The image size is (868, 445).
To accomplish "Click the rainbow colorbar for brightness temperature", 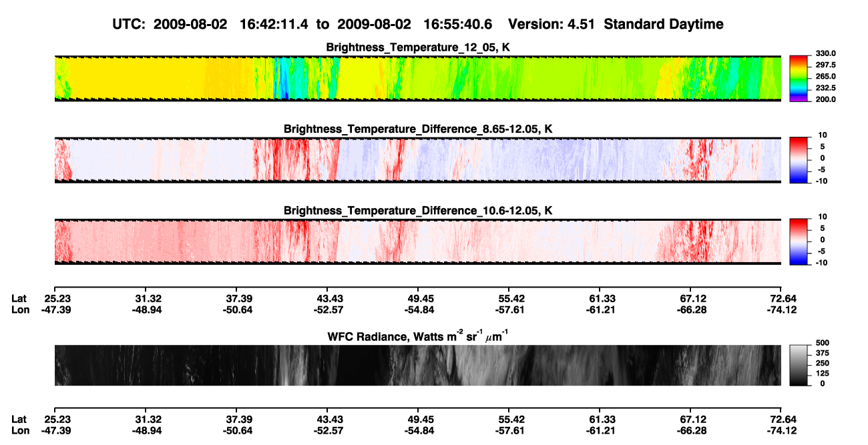I will tap(799, 78).
